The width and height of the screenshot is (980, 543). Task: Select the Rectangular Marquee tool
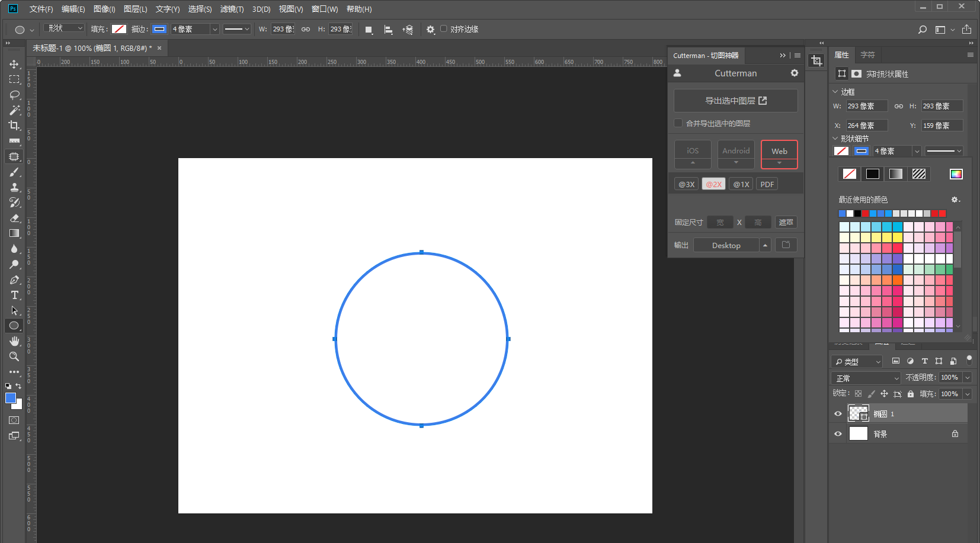[x=14, y=79]
